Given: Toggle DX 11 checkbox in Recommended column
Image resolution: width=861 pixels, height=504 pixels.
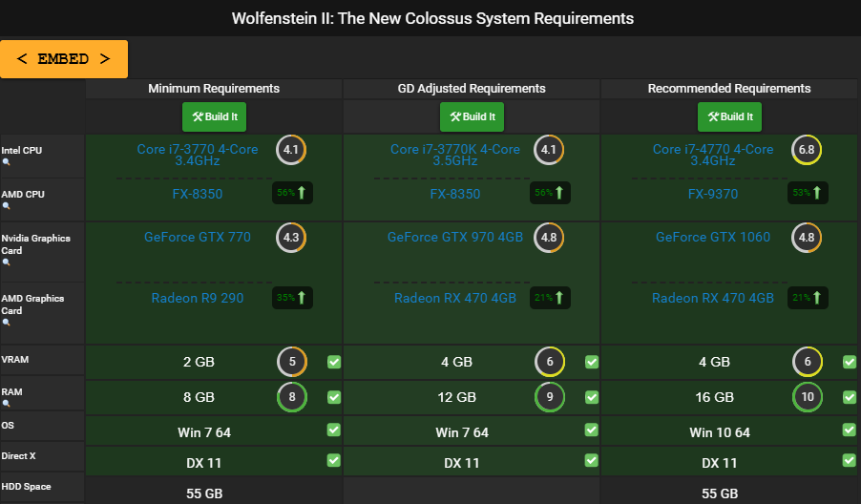Looking at the screenshot, I should (x=849, y=460).
